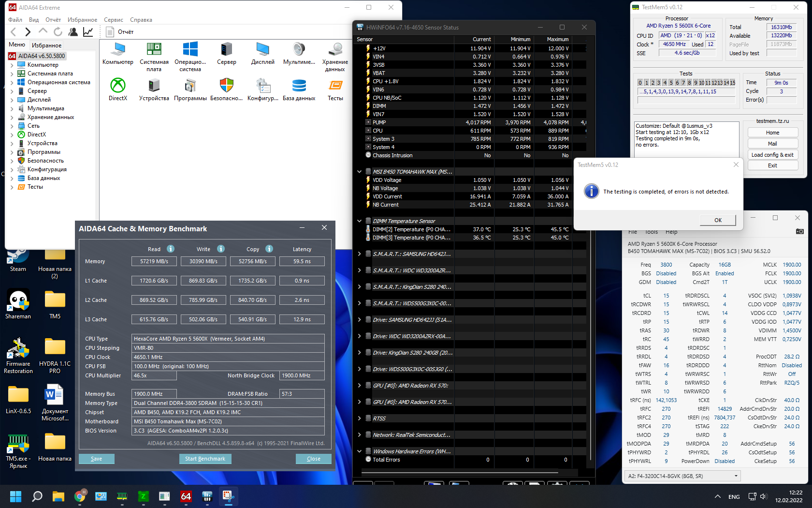
Task: Click the info icon next to Read column
Action: coord(171,249)
